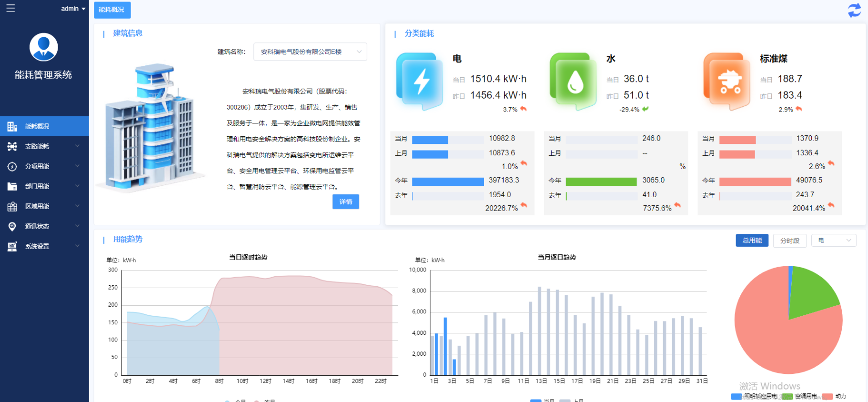Click the water -29.4% trend arrow
Image resolution: width=868 pixels, height=402 pixels.
(x=646, y=109)
